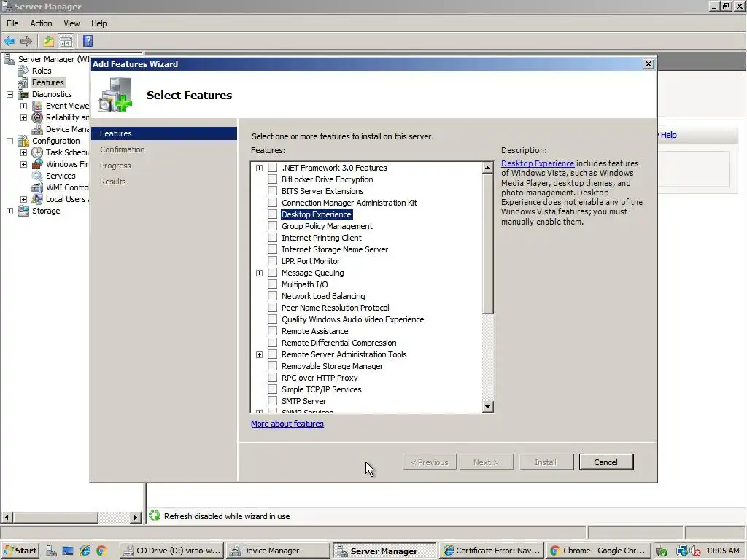Click the Local Users and Groups icon

[37, 199]
